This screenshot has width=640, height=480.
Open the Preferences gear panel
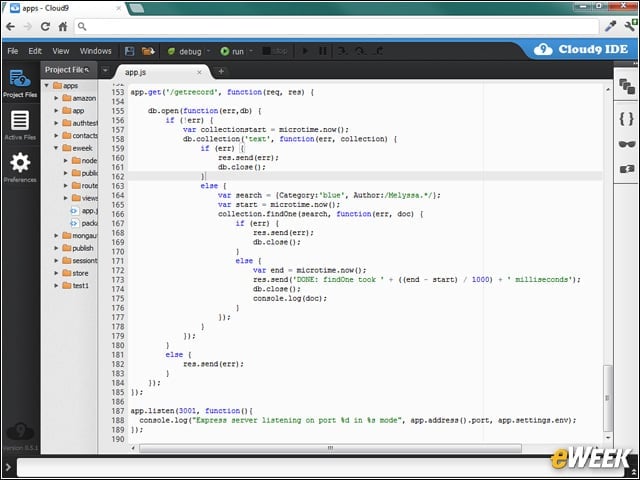pos(20,167)
